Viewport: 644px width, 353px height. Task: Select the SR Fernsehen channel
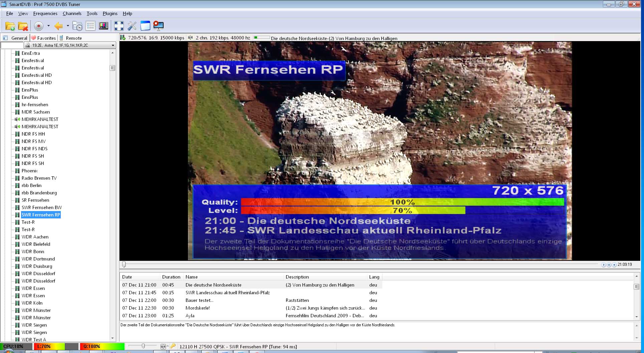coord(35,200)
